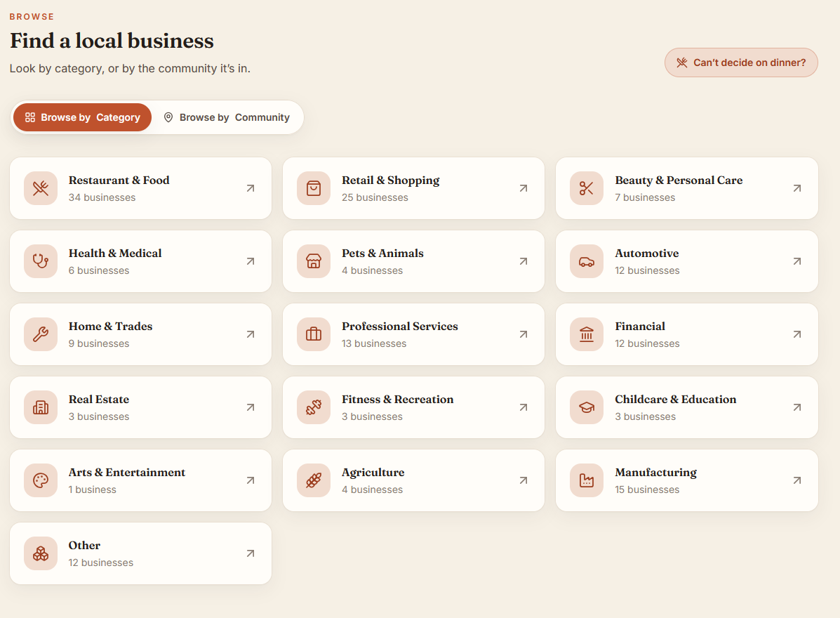Click the 'Fitness & Recreation' title text
This screenshot has height=618, width=840.
[x=397, y=400]
